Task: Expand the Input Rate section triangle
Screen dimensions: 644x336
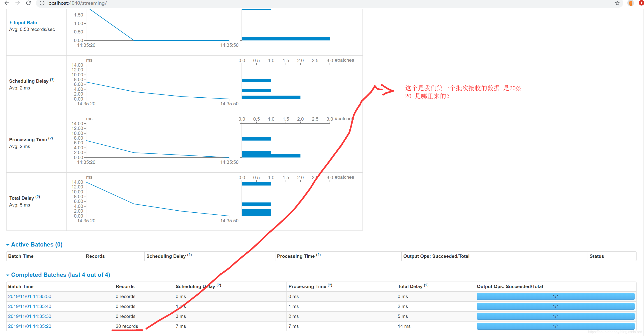Action: click(11, 23)
